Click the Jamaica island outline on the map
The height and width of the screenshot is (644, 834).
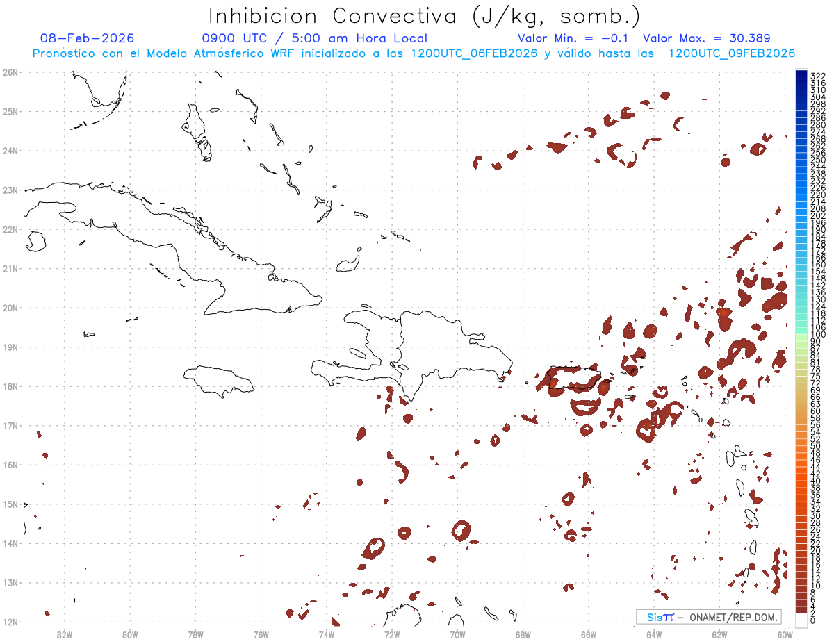[x=219, y=381]
